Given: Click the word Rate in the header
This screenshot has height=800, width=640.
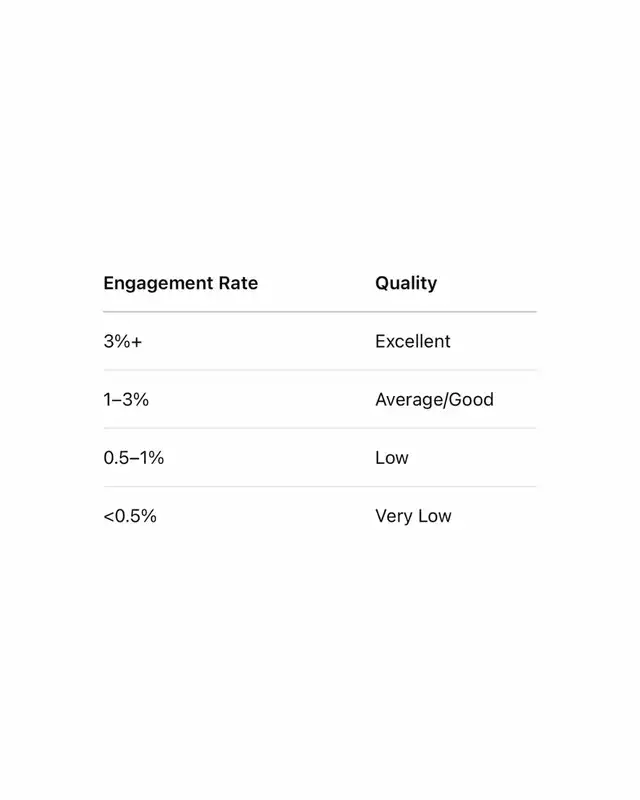Looking at the screenshot, I should (238, 283).
